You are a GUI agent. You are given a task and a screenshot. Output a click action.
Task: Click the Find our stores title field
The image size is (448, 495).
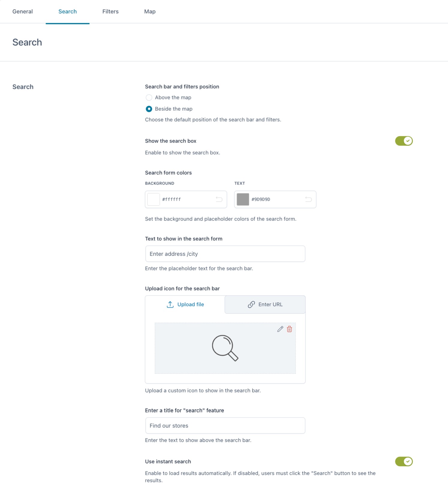point(225,425)
